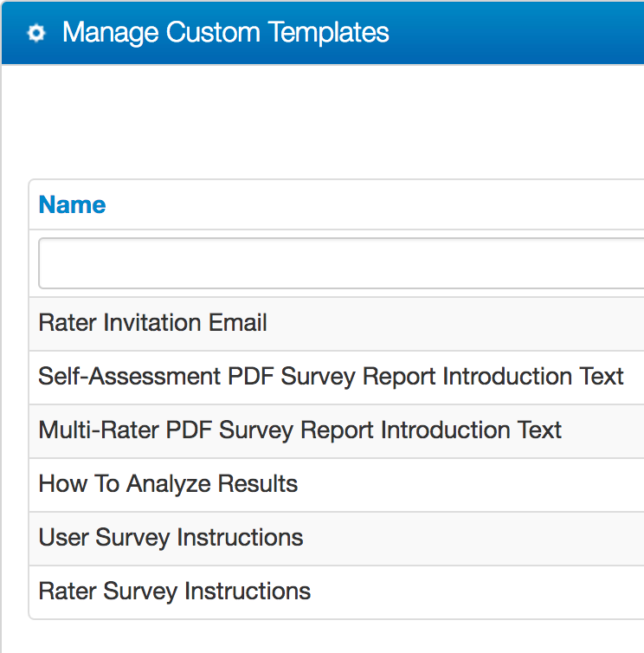The height and width of the screenshot is (653, 644).
Task: Open the Rater Invitation Email template
Action: tap(152, 323)
